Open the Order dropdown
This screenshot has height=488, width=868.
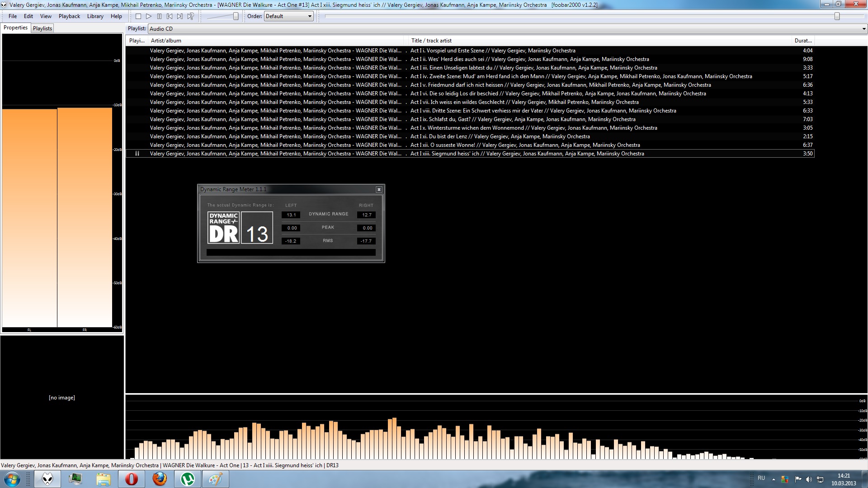pos(289,16)
